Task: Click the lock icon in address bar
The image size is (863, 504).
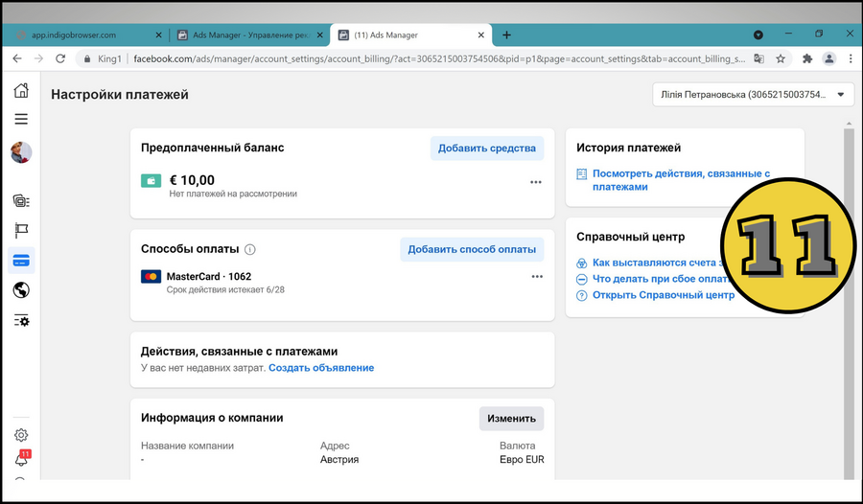Action: [x=87, y=58]
